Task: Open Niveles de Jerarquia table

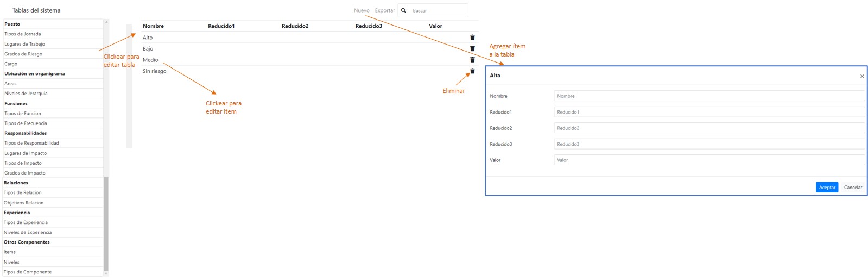Action: coord(26,94)
